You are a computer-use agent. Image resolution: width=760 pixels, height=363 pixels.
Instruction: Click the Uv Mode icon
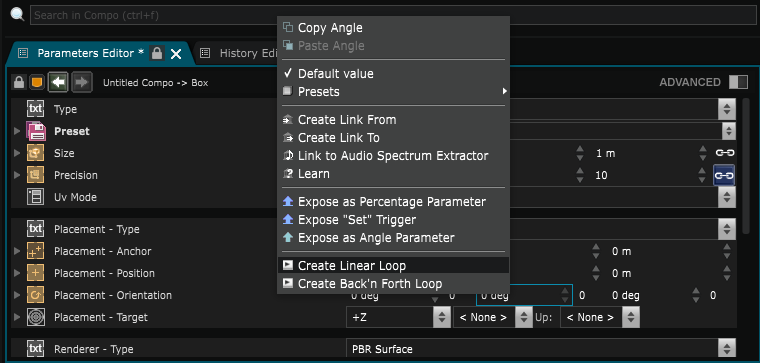tap(36, 197)
